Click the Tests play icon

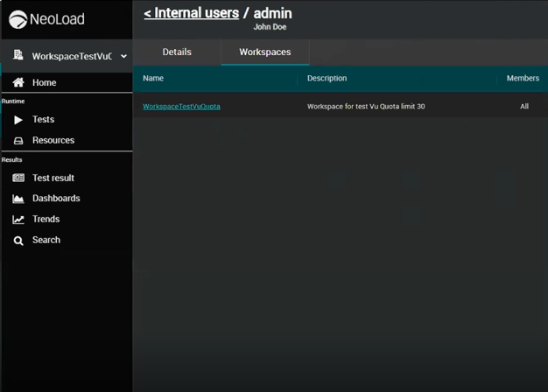[18, 120]
